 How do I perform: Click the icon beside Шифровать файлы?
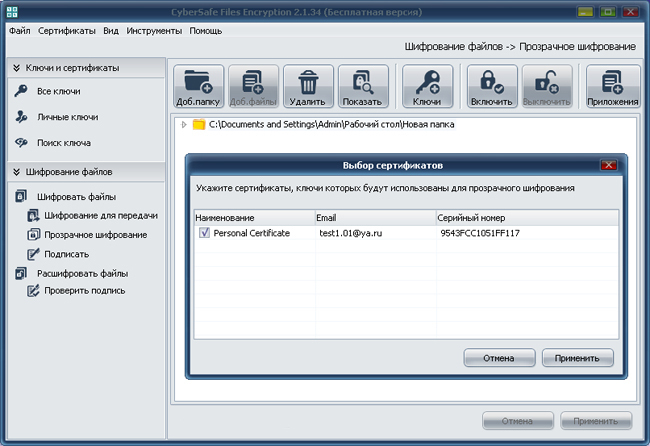point(21,196)
